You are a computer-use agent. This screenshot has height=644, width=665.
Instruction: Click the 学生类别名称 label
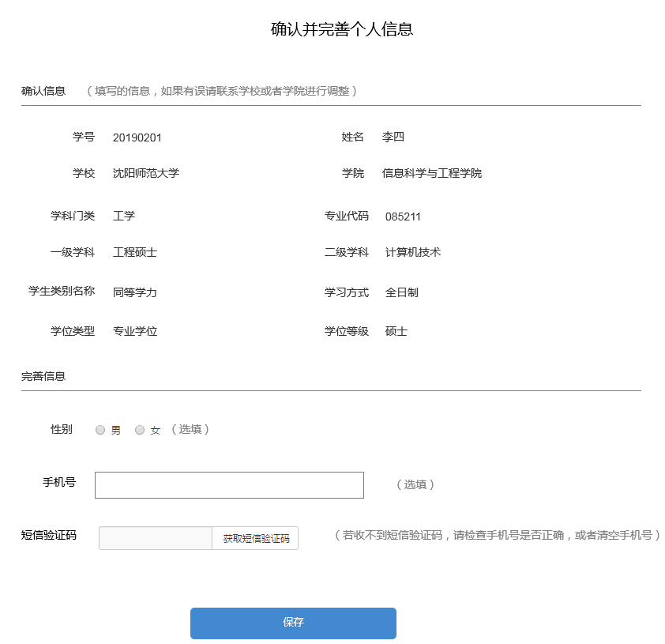(62, 291)
